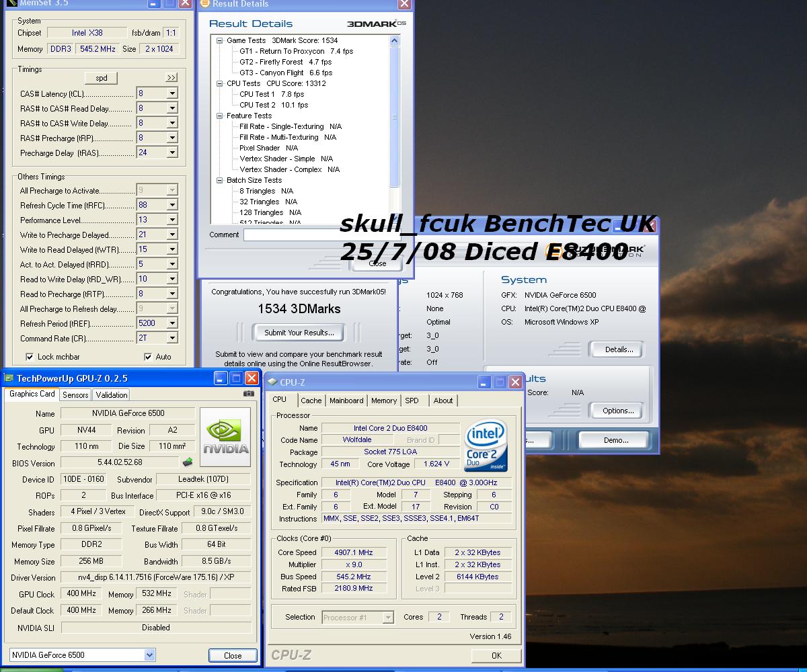Open the Memory tab in CPU-Z
Viewport: 807px width, 672px height.
point(384,401)
